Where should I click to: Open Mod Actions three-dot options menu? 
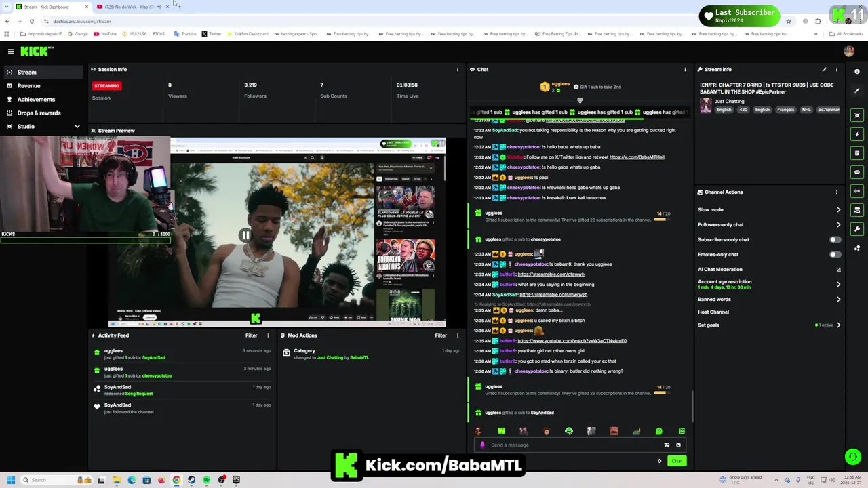[x=458, y=335]
